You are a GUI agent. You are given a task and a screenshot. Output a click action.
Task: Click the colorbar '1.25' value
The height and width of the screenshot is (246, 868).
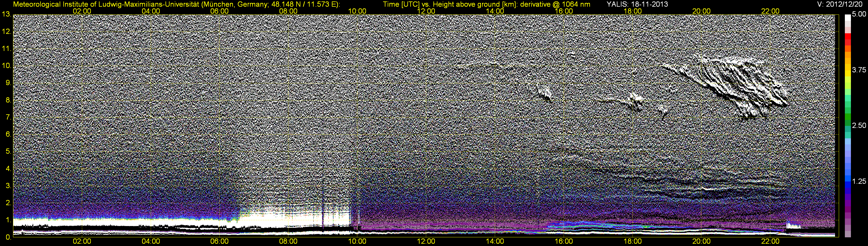[859, 182]
